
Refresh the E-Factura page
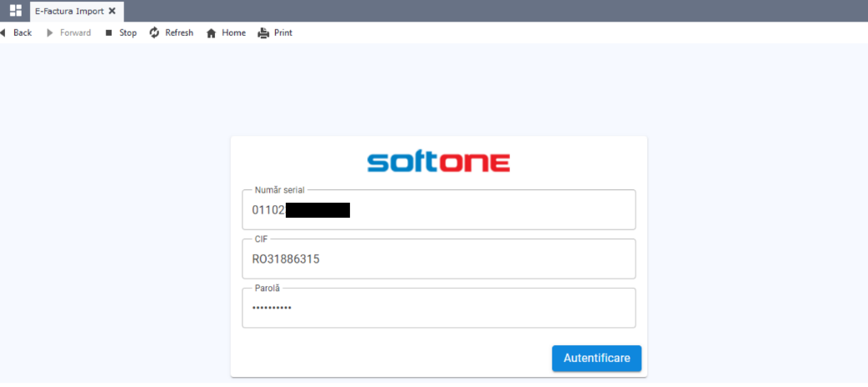point(171,33)
